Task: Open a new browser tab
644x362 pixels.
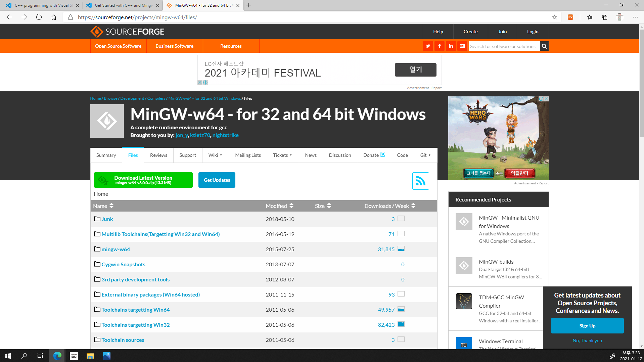Action: click(x=248, y=5)
